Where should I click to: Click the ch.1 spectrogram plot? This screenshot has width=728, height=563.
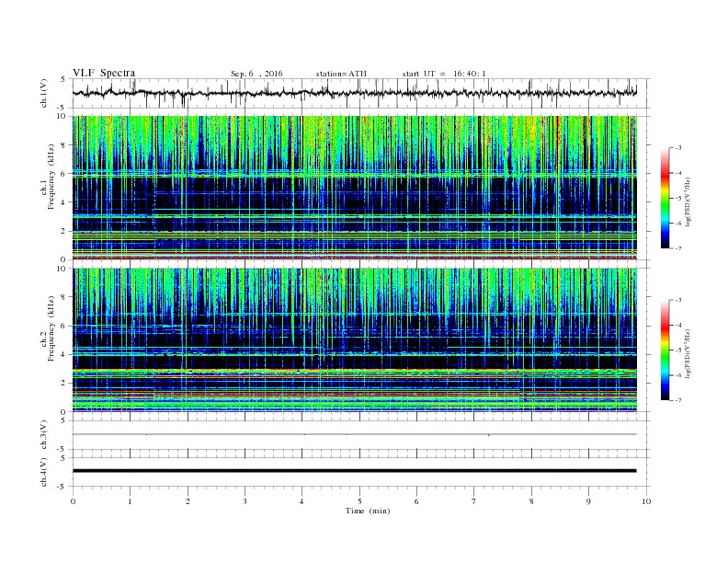tap(355, 188)
